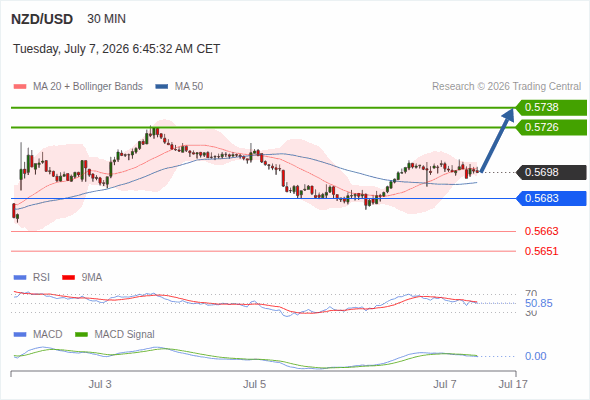Click the 0.5683 pivot price tag
Viewport: 590px width, 400px height.
[551, 198]
